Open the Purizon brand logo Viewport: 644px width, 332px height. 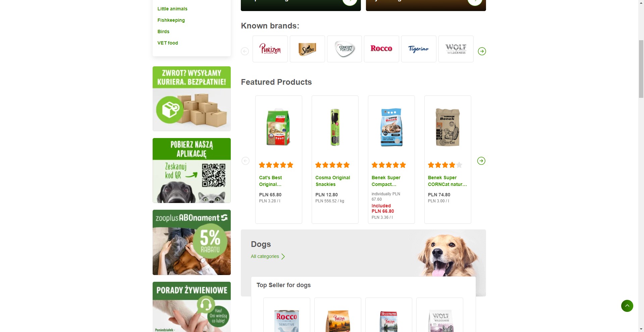click(270, 49)
